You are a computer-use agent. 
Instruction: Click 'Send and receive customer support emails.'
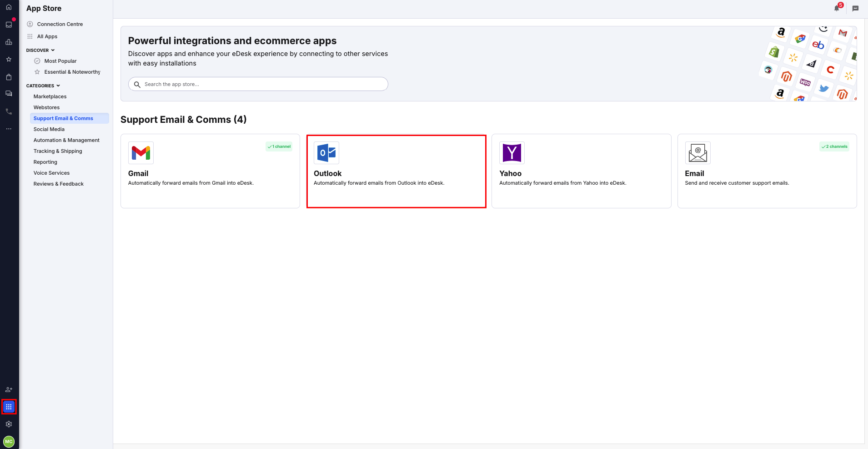pos(737,183)
